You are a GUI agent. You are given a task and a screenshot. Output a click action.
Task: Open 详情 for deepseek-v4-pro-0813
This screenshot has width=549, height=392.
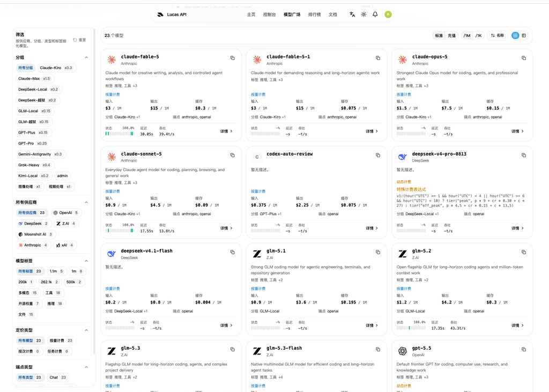coord(517,228)
